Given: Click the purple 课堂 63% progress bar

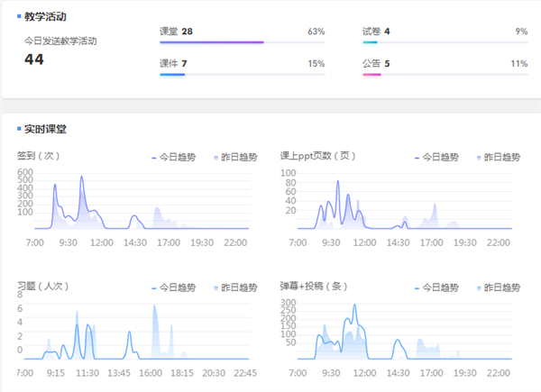Looking at the screenshot, I should [x=211, y=42].
